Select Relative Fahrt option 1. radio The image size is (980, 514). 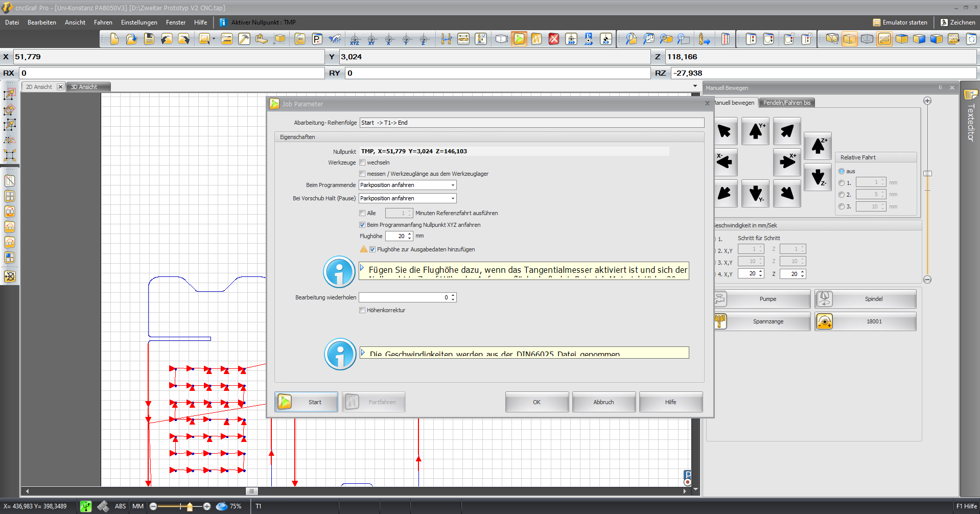842,183
